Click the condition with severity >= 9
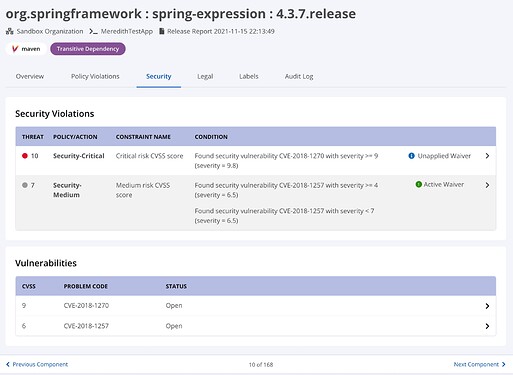This screenshot has width=513, height=375. pos(286,161)
